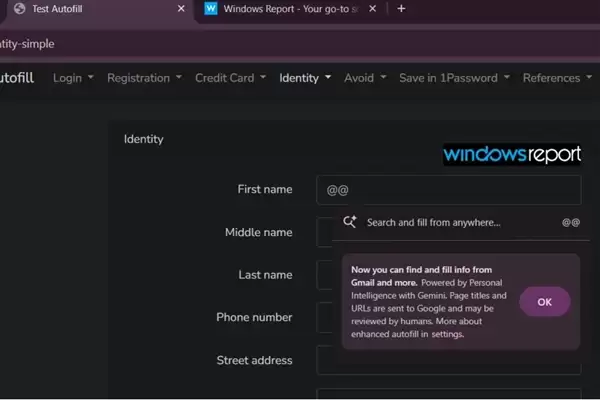Viewport: 600px width, 400px height.
Task: Expand the Avoid dropdown menu
Action: point(365,78)
